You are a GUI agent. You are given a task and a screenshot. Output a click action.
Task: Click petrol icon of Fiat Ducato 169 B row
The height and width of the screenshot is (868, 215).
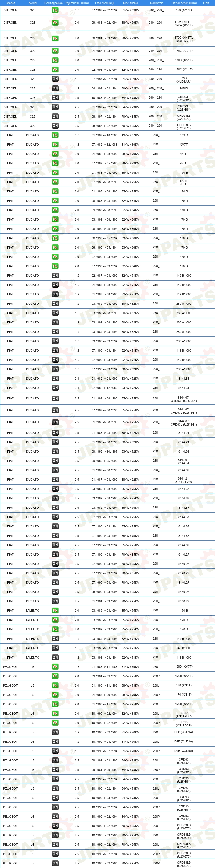[x=55, y=135]
